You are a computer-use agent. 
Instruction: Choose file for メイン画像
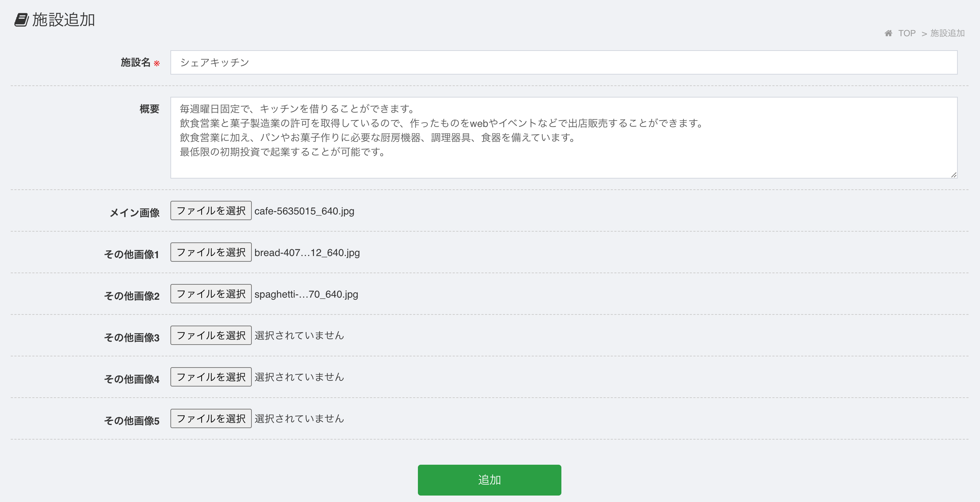pyautogui.click(x=211, y=211)
